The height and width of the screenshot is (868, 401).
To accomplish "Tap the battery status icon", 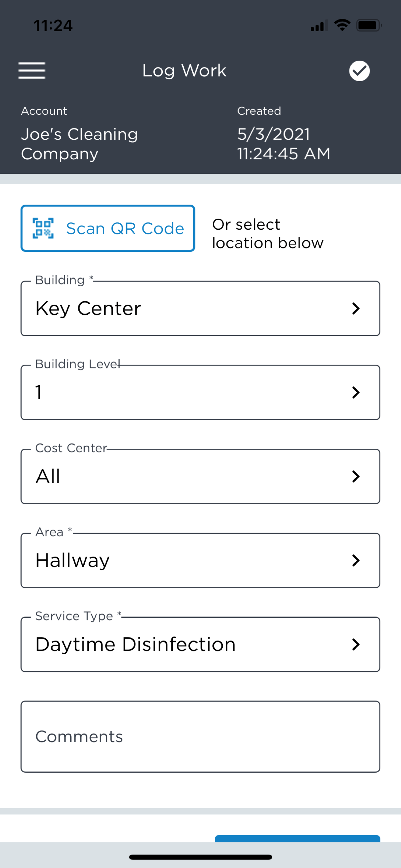I will [x=369, y=25].
